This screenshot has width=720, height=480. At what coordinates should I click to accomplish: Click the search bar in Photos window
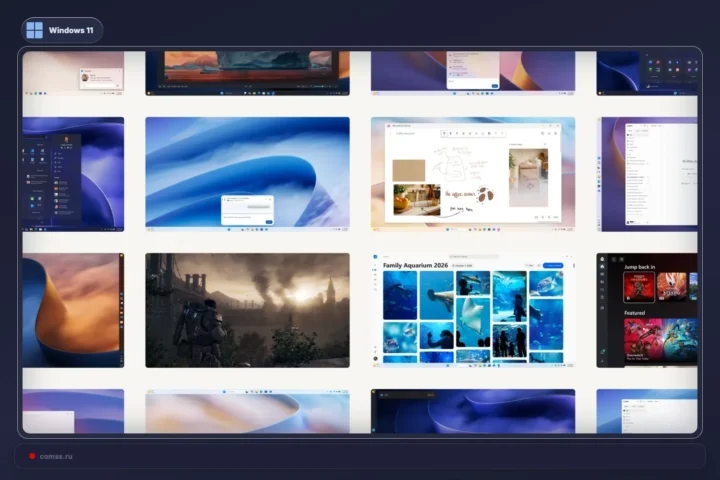coord(473,256)
